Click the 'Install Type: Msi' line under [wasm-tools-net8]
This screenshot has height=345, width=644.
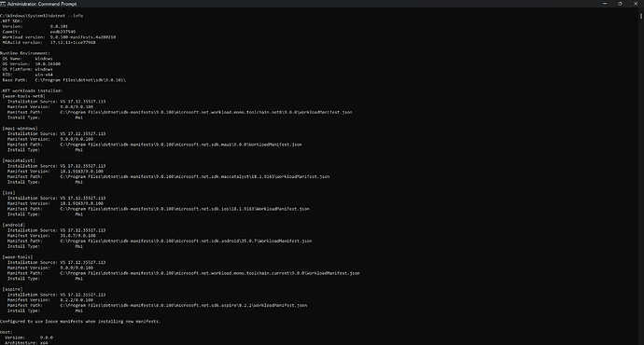click(x=45, y=117)
